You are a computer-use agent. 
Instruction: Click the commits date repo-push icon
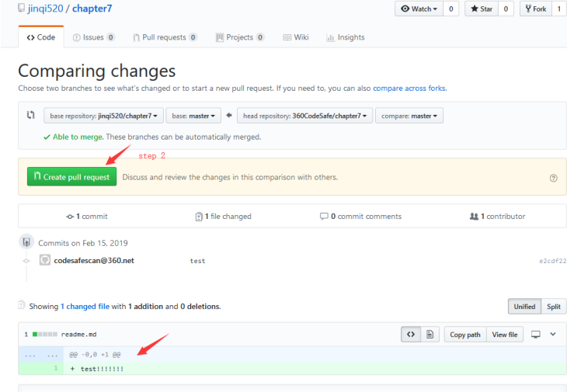(26, 242)
